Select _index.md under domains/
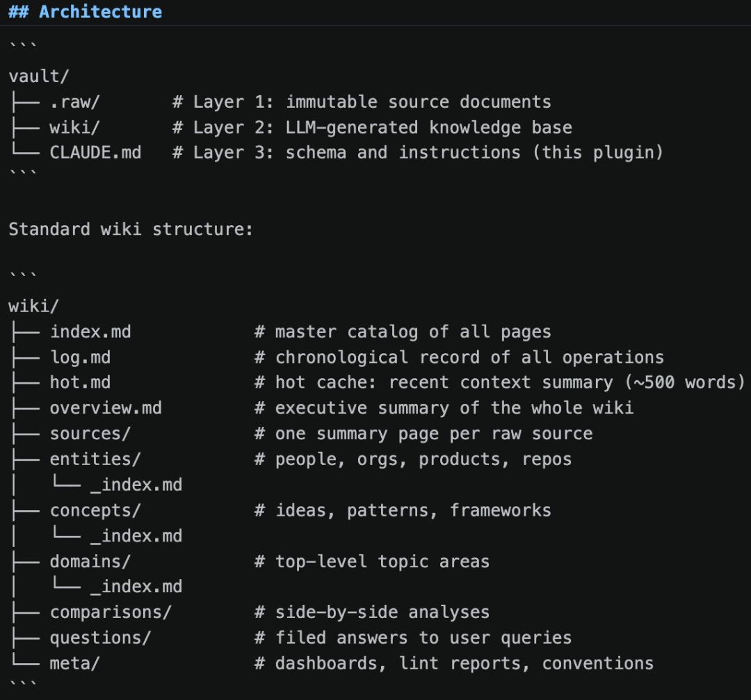This screenshot has height=700, width=751. click(x=136, y=587)
